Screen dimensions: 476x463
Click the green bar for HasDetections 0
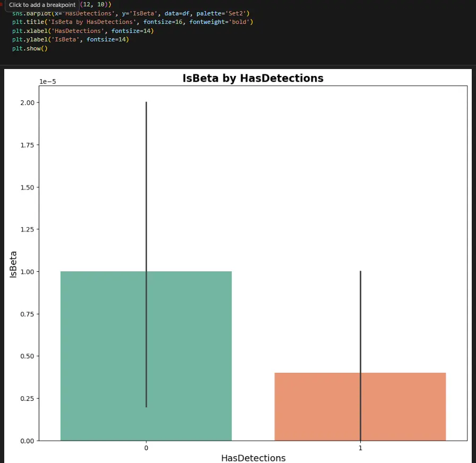(x=146, y=356)
